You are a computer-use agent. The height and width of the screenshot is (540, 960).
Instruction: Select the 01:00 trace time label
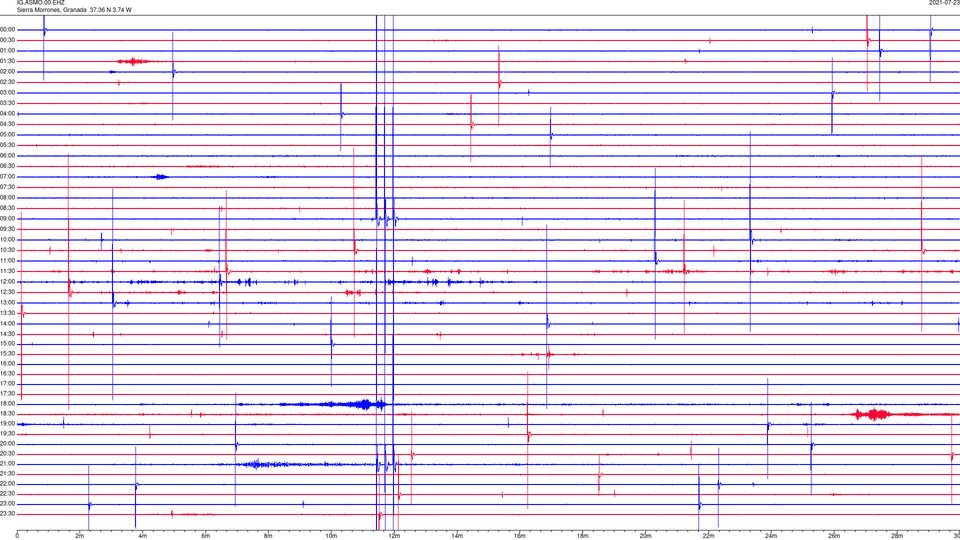[x=8, y=50]
